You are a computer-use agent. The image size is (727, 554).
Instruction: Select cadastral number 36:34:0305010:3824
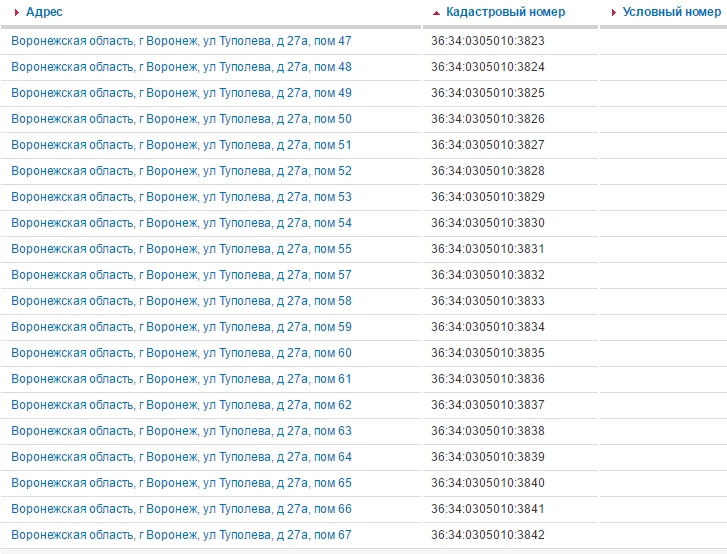click(488, 67)
